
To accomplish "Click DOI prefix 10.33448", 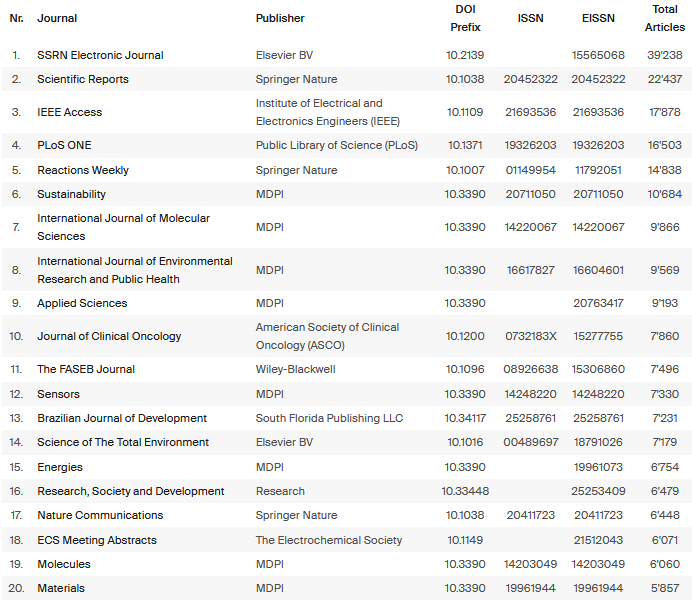I will [x=465, y=491].
